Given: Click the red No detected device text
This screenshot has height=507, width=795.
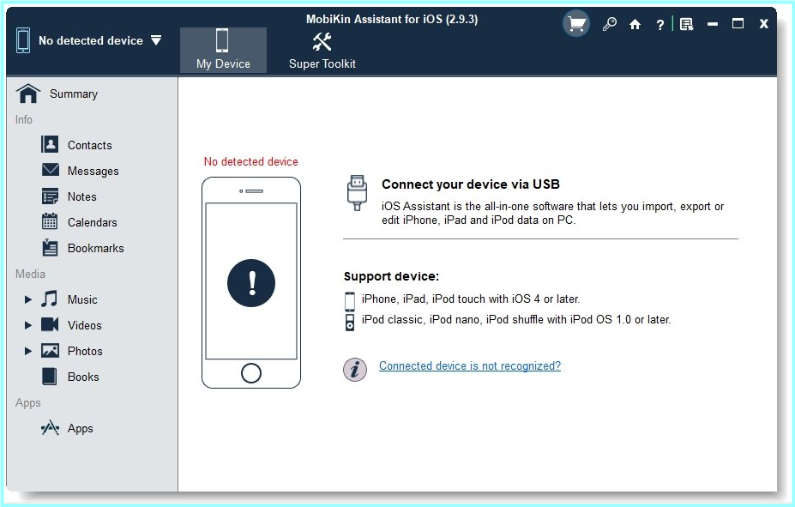Looking at the screenshot, I should pos(251,162).
